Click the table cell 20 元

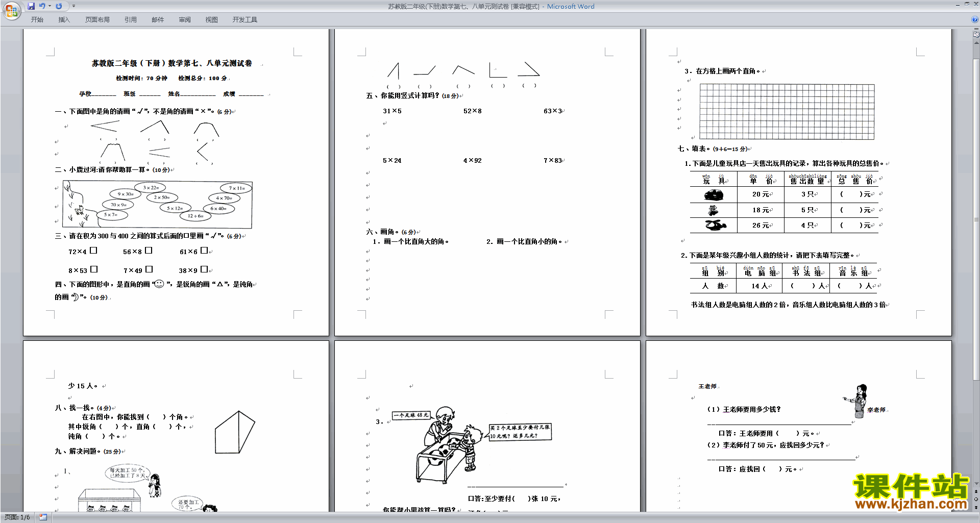coord(761,194)
